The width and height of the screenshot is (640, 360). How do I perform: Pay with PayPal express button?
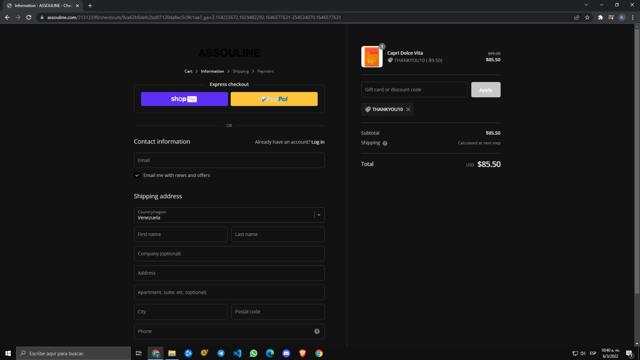click(274, 99)
